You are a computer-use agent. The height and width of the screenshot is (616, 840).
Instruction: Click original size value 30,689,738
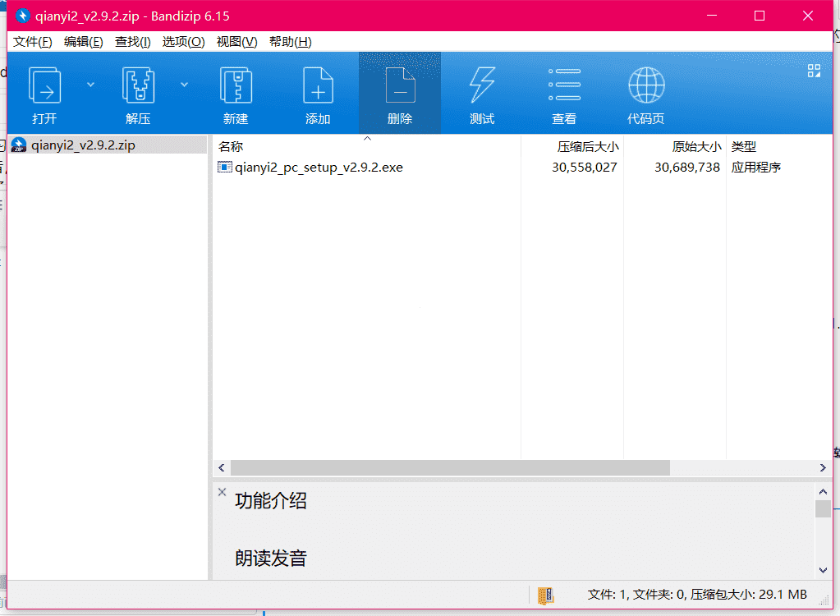(686, 168)
